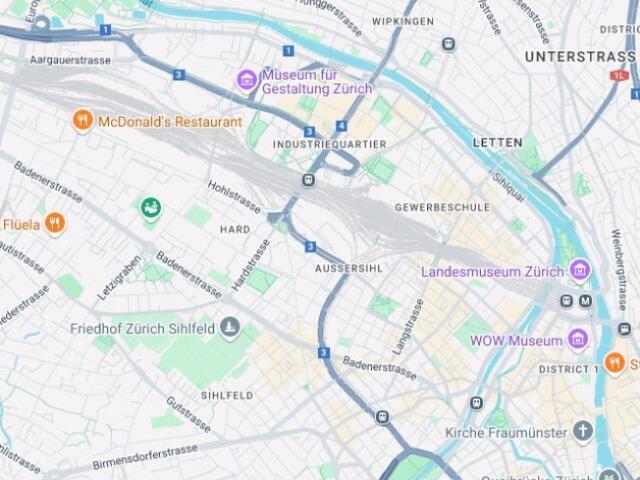This screenshot has height=480, width=640.
Task: Click the Museum für Gestaltung Zürich pin
Action: tap(247, 80)
